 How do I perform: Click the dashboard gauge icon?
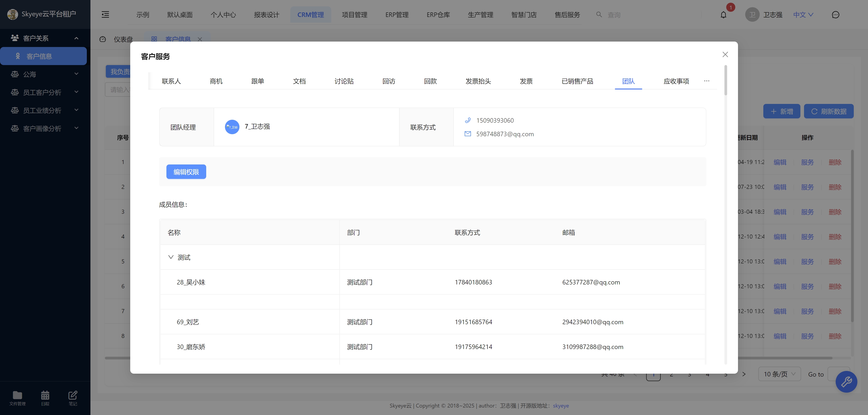tap(103, 39)
